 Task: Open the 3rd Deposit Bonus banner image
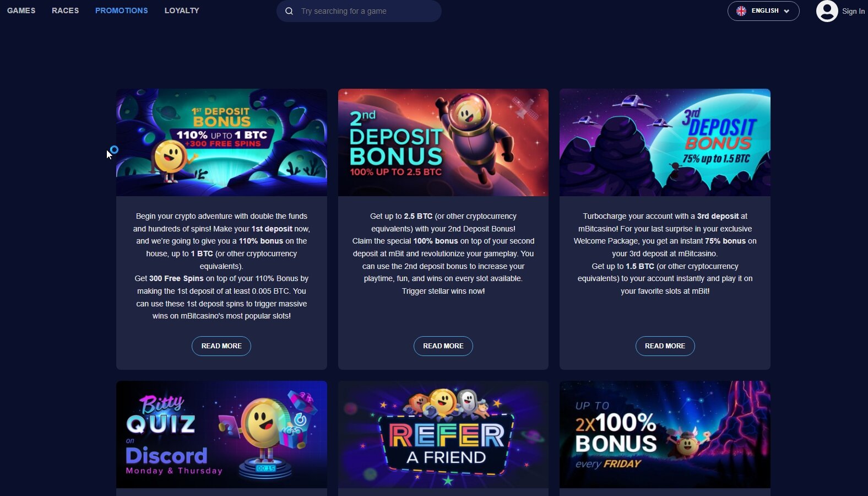665,142
